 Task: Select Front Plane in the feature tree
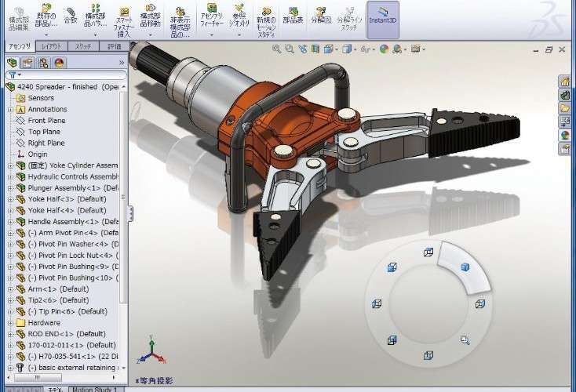pos(46,121)
